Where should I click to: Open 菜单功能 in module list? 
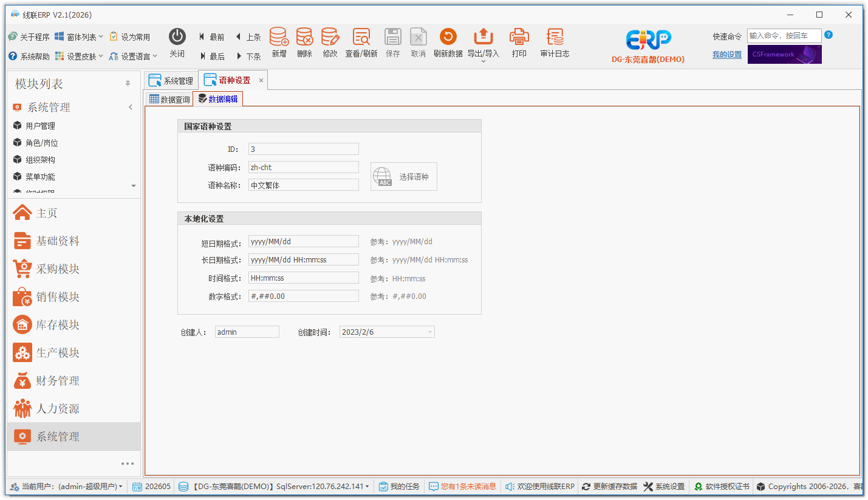click(x=40, y=177)
